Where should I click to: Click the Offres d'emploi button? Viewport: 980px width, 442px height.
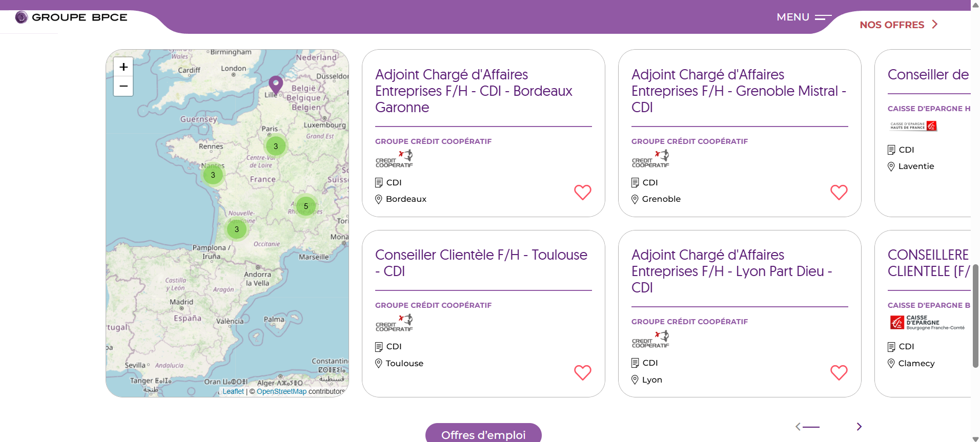(483, 434)
